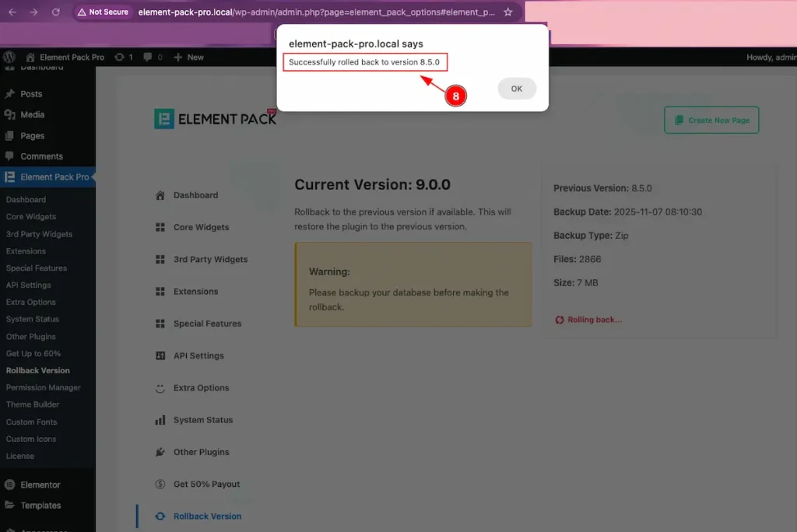
Task: Click the Create New Page button
Action: 711,121
